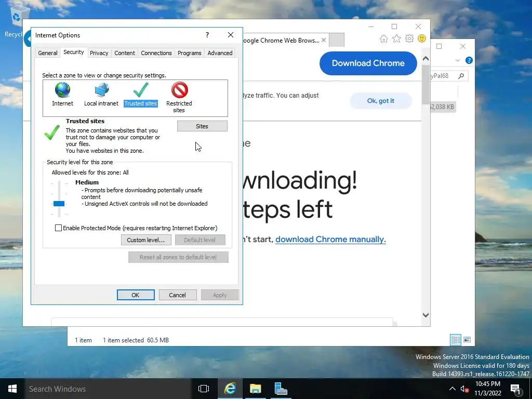Click the smiley feedback icon
Image resolution: width=532 pixels, height=399 pixels.
point(422,38)
